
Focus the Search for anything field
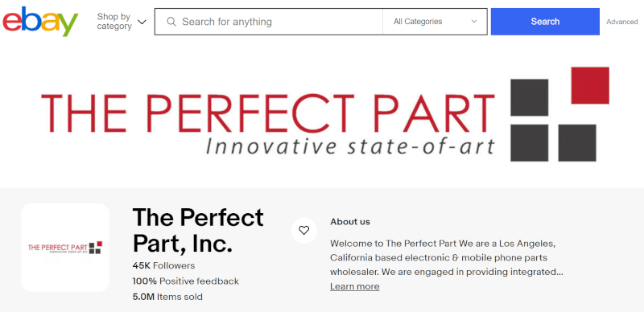269,22
